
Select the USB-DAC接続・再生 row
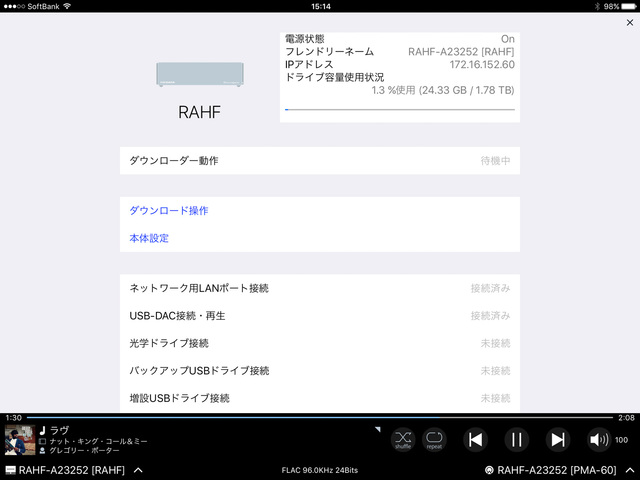(319, 315)
